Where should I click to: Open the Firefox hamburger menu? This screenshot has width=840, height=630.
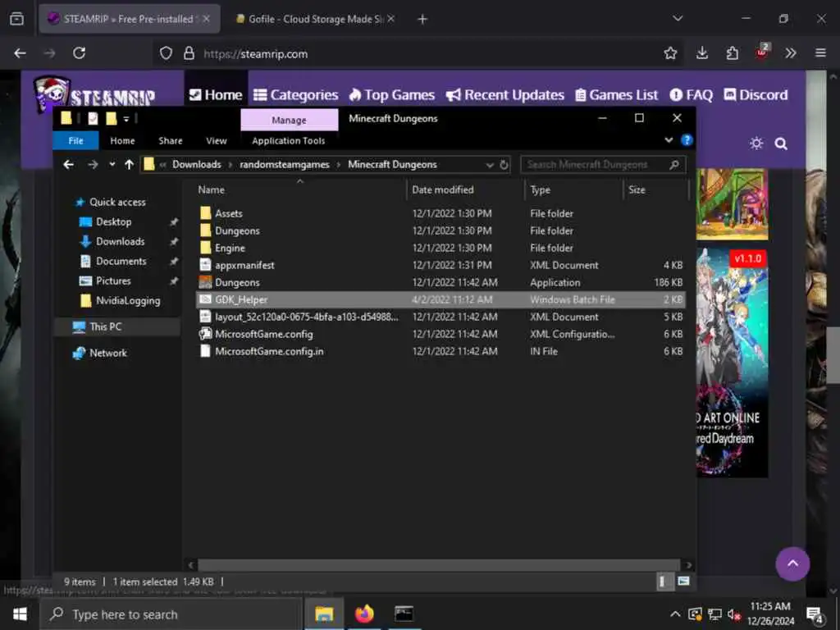pyautogui.click(x=820, y=53)
